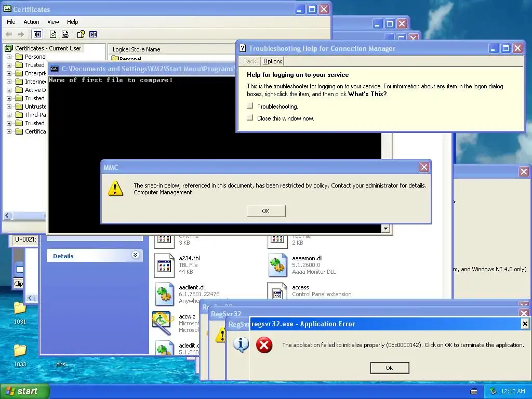Click the Certificates window title bar icon

(7, 9)
